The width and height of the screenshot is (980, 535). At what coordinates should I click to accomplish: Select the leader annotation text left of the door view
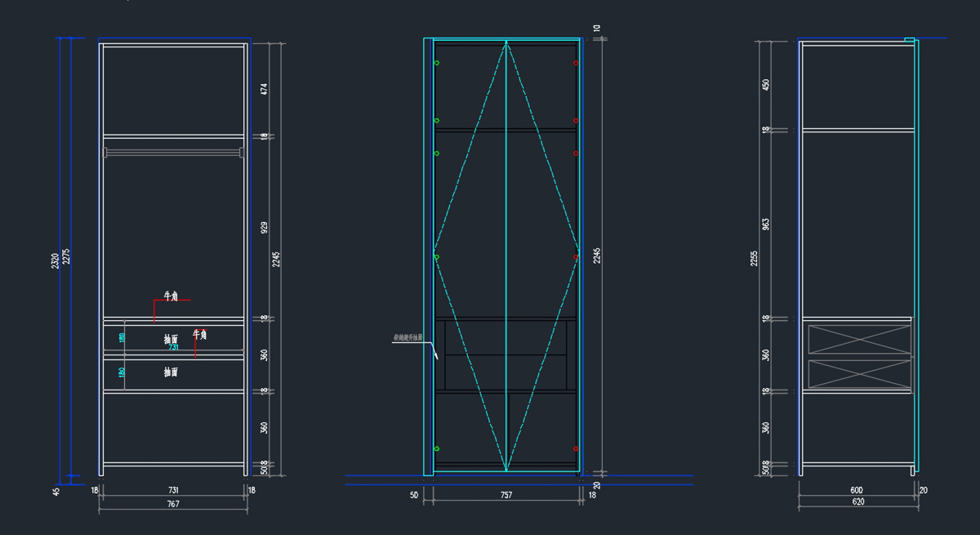pyautogui.click(x=408, y=337)
